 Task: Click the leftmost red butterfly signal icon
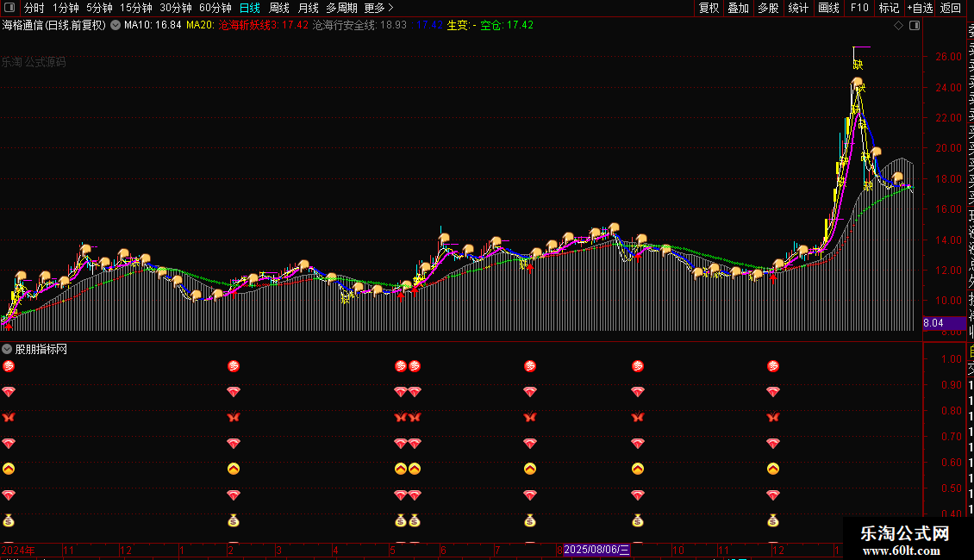9,418
